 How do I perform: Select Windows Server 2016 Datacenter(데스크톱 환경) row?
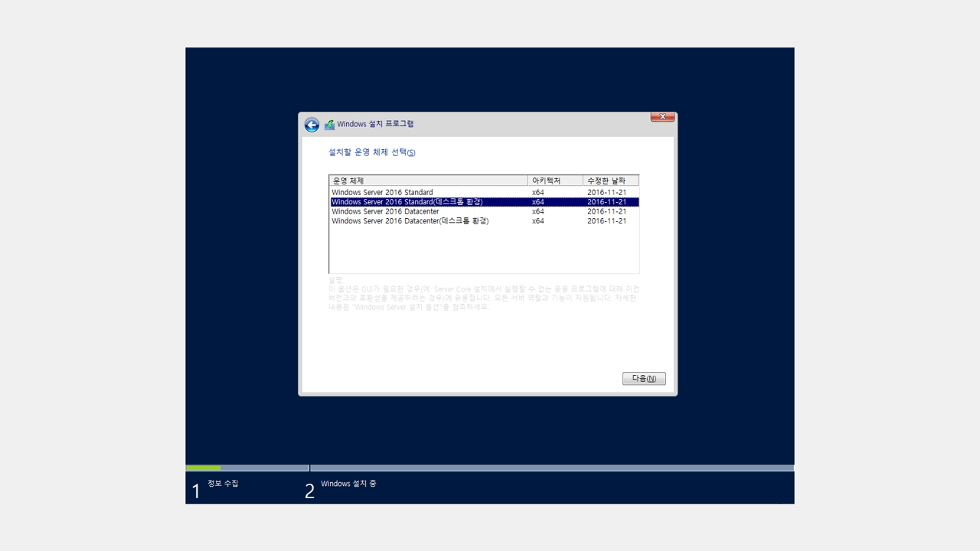click(x=484, y=221)
